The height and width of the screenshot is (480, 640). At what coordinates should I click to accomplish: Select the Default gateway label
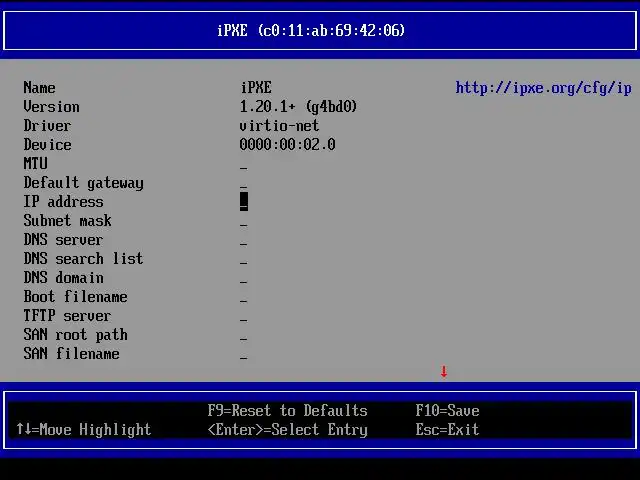coord(83,182)
